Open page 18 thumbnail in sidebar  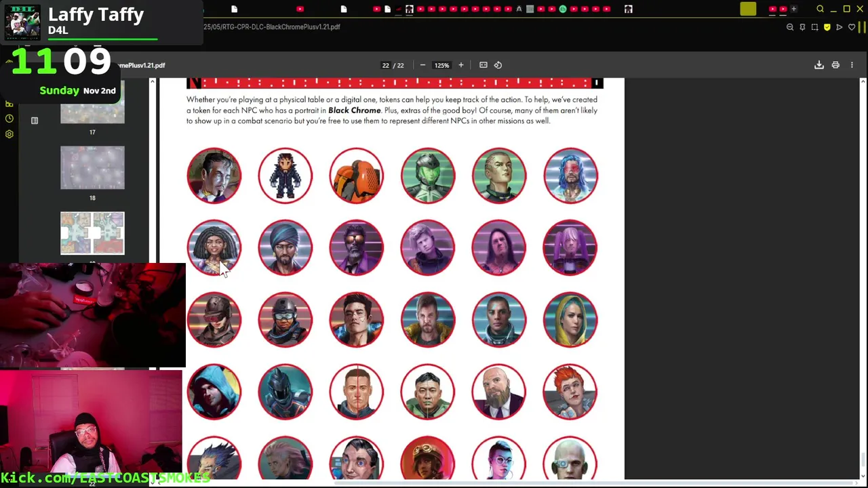coord(92,167)
